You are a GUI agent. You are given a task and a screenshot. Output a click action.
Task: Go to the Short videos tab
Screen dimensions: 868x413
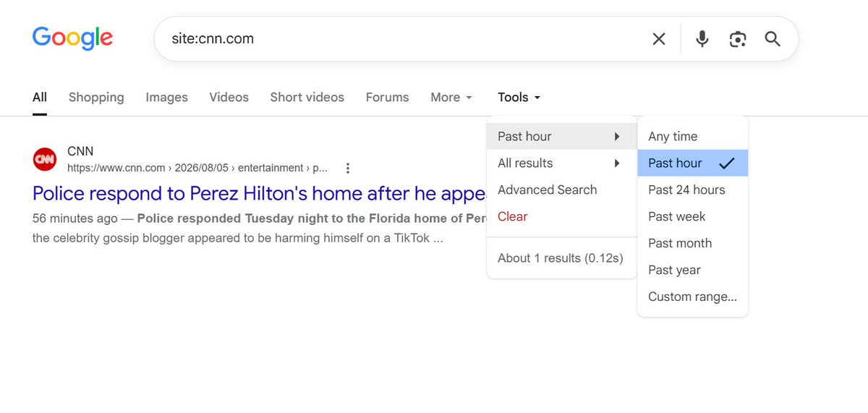click(307, 98)
